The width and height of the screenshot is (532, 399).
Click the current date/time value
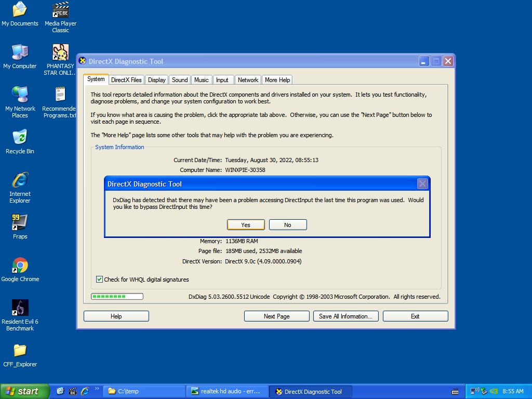coord(272,160)
